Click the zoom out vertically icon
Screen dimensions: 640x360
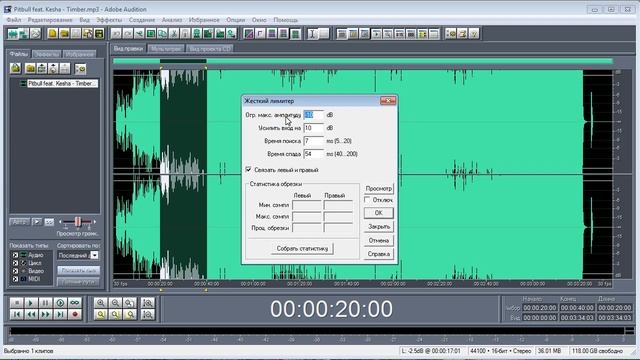(148, 314)
